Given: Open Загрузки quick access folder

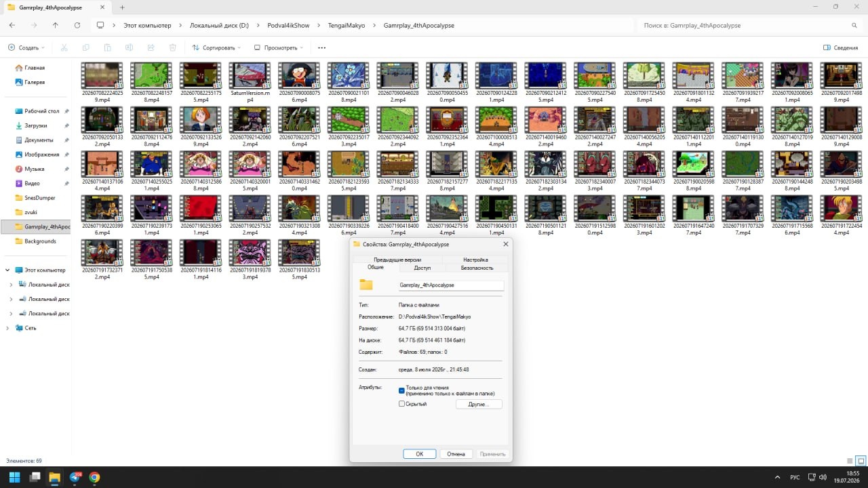Looking at the screenshot, I should pos(36,125).
